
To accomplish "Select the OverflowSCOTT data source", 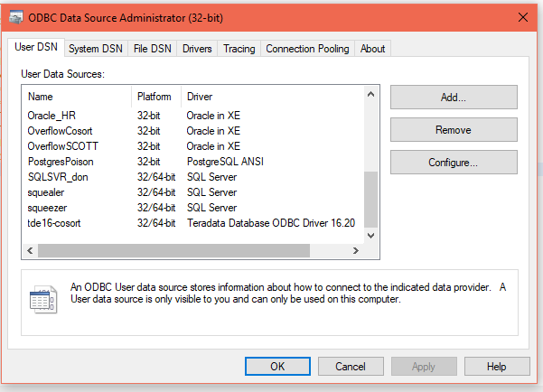I will (62, 146).
